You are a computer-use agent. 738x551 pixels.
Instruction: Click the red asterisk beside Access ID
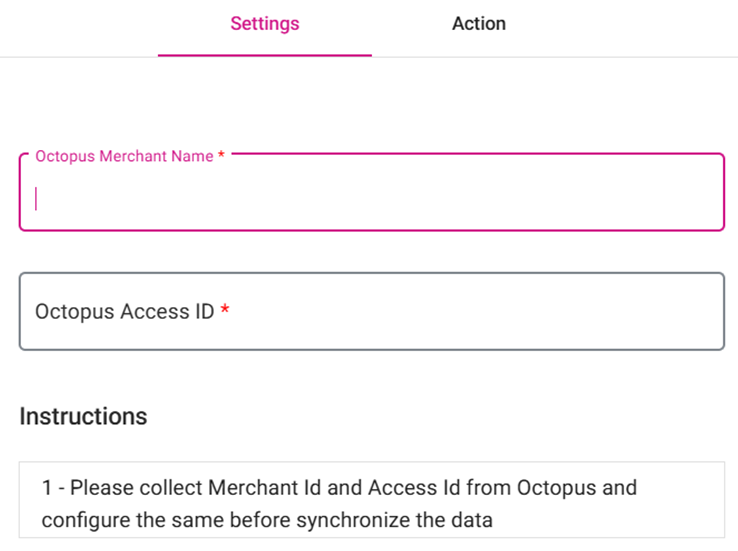coord(225,311)
